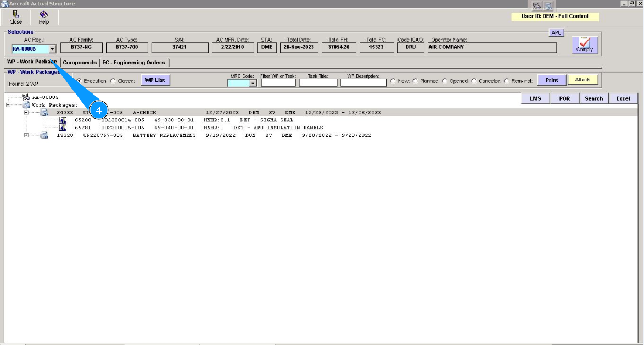Click the Print button
This screenshot has width=644, height=348.
click(552, 80)
